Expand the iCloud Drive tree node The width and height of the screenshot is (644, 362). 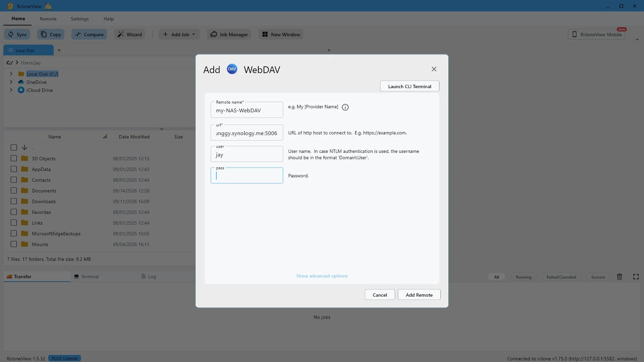coord(11,90)
